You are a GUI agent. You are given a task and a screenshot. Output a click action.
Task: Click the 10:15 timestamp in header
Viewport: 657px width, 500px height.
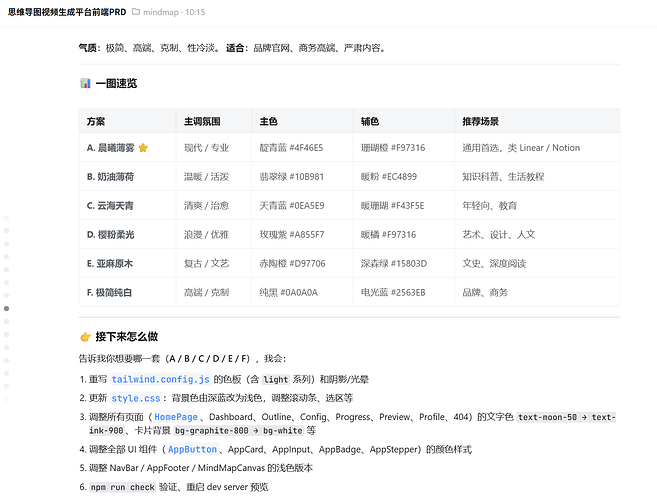(x=195, y=12)
